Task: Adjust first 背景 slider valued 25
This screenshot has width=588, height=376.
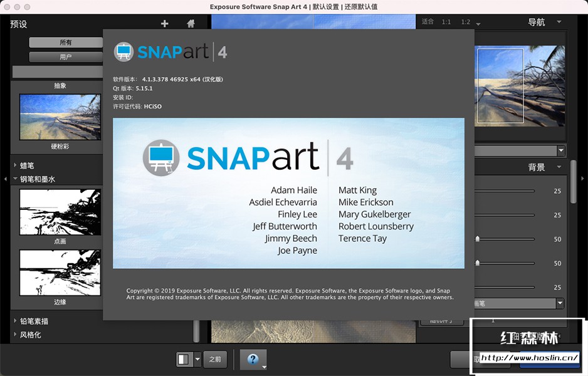Action: [505, 191]
